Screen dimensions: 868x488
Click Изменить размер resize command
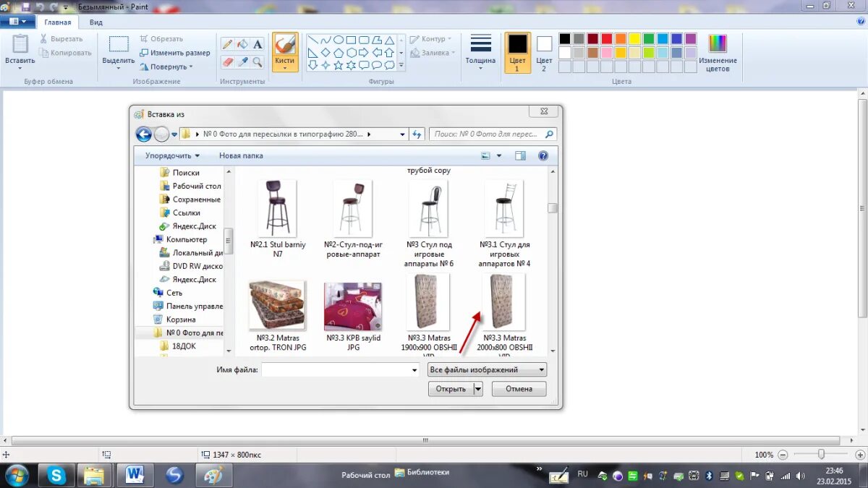[x=175, y=53]
